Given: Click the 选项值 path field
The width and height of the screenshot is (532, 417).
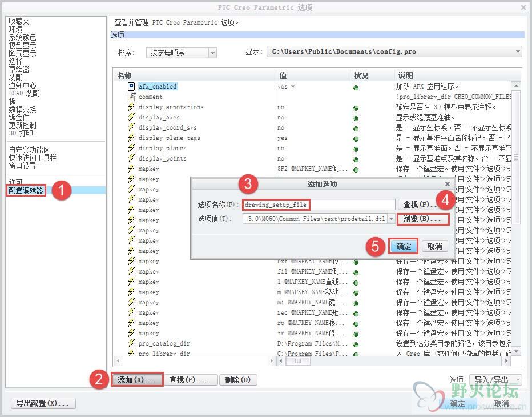Looking at the screenshot, I should pos(316,219).
